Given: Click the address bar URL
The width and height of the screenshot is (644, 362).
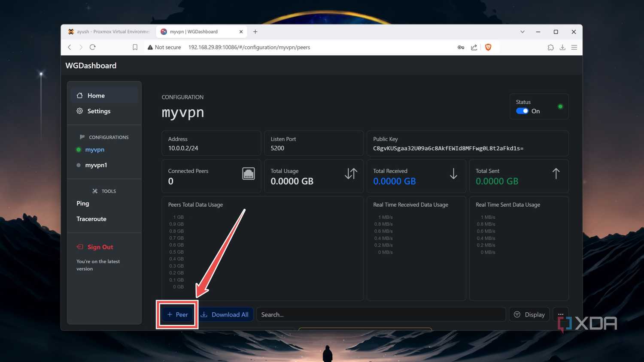Looking at the screenshot, I should (249, 47).
